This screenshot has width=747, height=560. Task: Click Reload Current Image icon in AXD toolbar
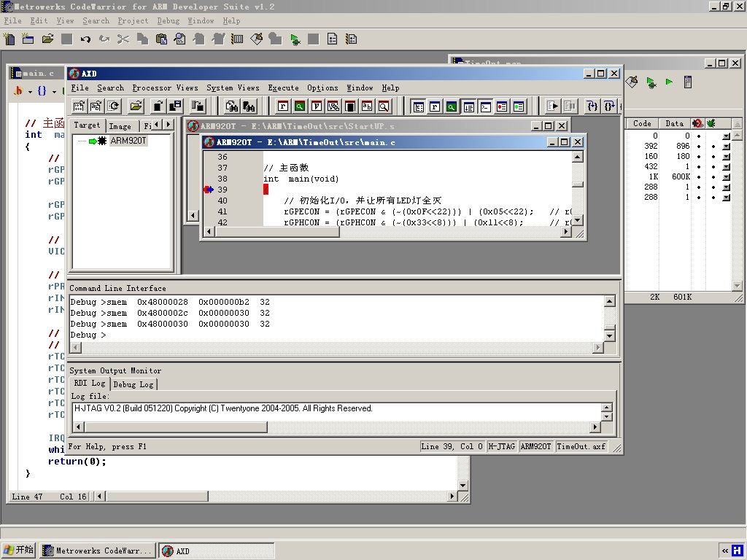tap(113, 106)
